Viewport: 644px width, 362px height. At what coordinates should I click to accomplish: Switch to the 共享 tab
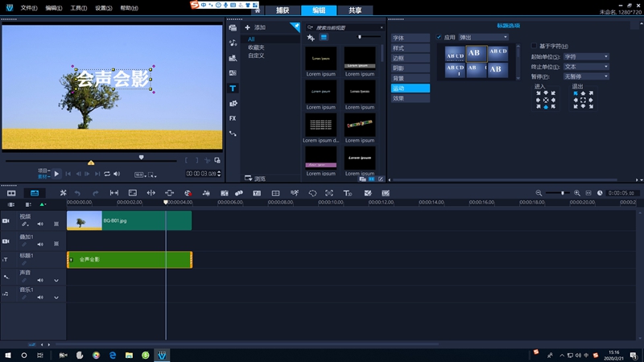pyautogui.click(x=355, y=10)
